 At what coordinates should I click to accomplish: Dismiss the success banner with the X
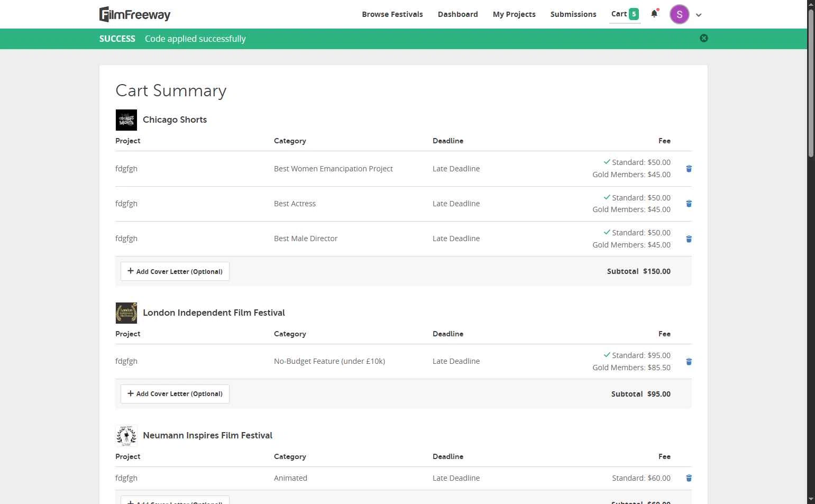(x=704, y=38)
